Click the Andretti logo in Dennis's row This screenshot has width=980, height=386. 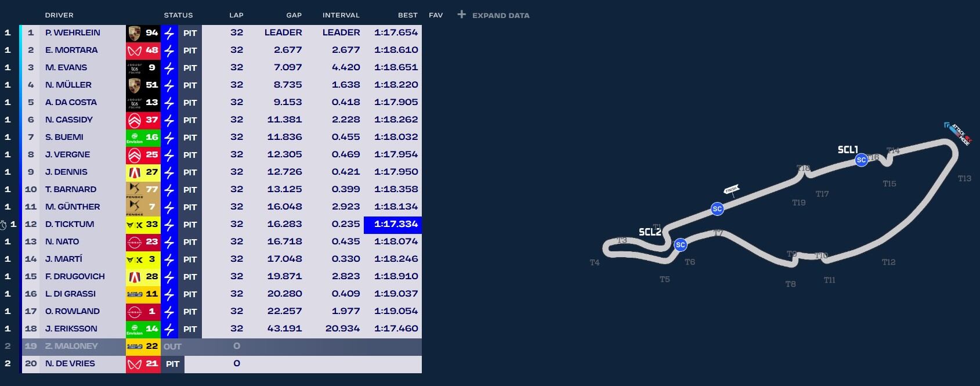134,172
